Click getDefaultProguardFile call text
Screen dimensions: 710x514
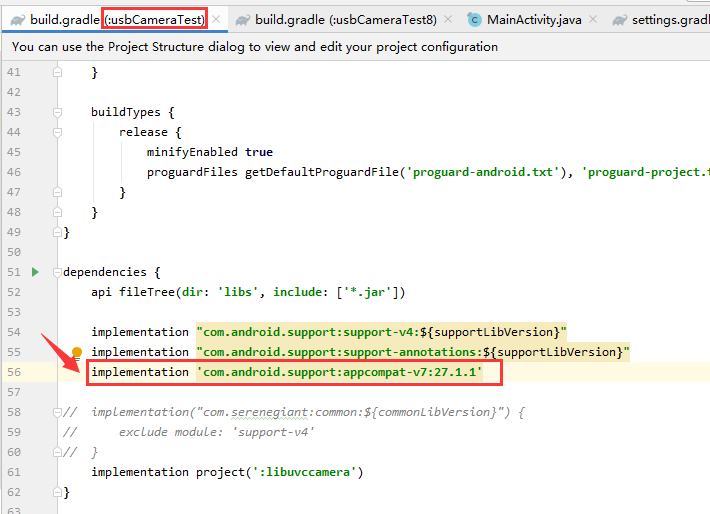coord(322,172)
